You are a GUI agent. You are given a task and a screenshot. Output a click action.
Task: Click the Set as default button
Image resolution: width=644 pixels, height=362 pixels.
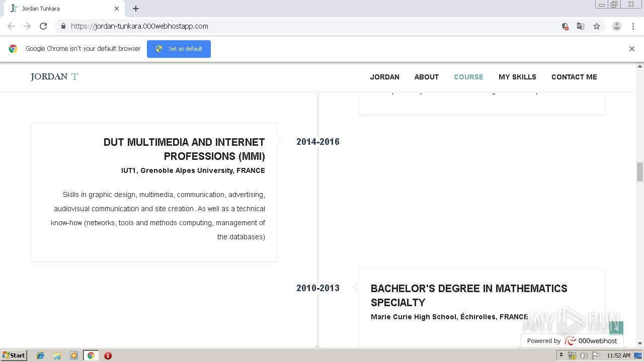click(x=179, y=49)
